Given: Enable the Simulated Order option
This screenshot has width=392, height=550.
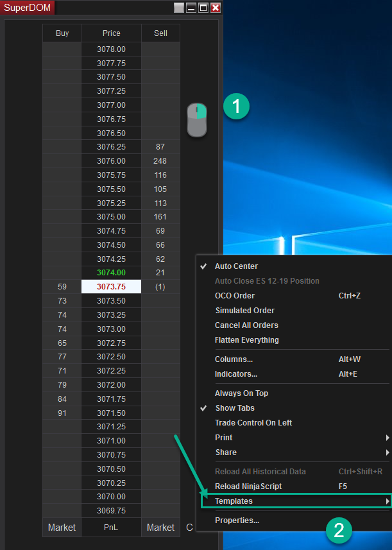Looking at the screenshot, I should tap(294, 311).
